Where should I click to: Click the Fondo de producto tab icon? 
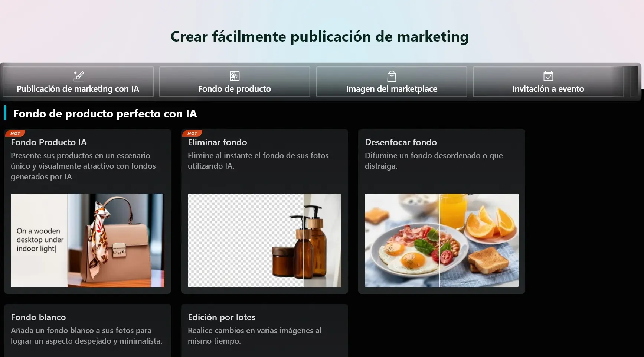point(235,76)
